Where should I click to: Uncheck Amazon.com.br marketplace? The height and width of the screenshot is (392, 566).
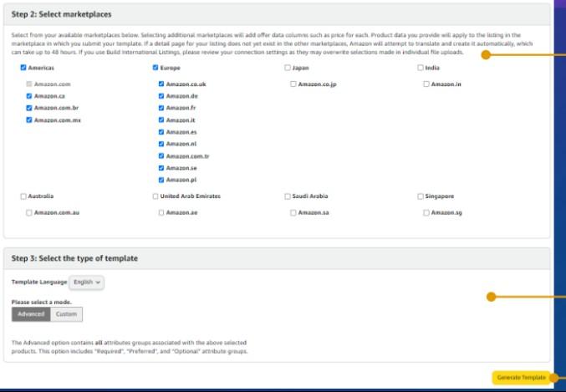(x=29, y=108)
